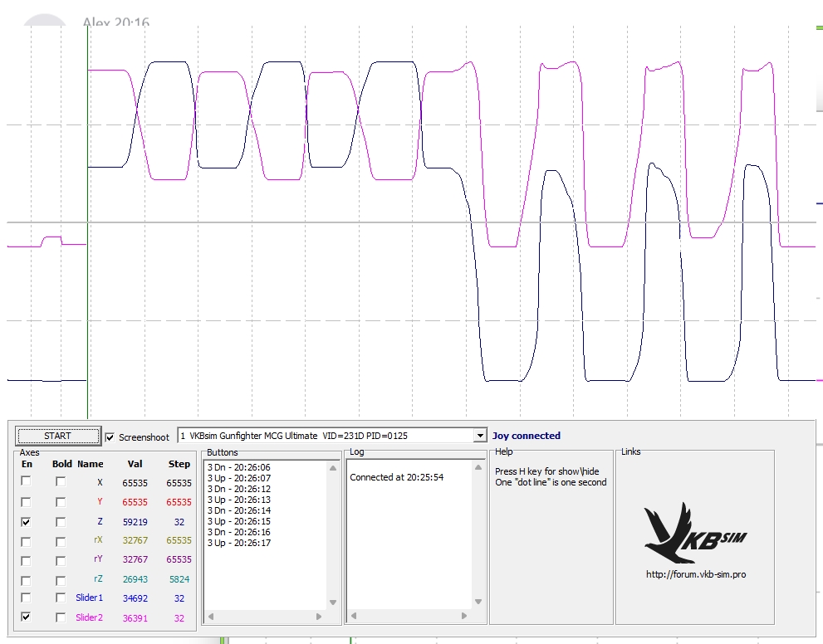Disable the Z axis En checkbox

pos(27,522)
